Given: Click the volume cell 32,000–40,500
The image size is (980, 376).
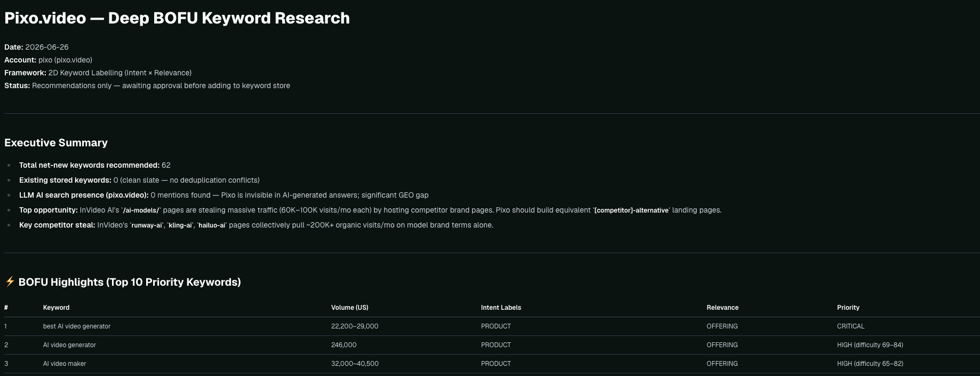Looking at the screenshot, I should point(355,364).
